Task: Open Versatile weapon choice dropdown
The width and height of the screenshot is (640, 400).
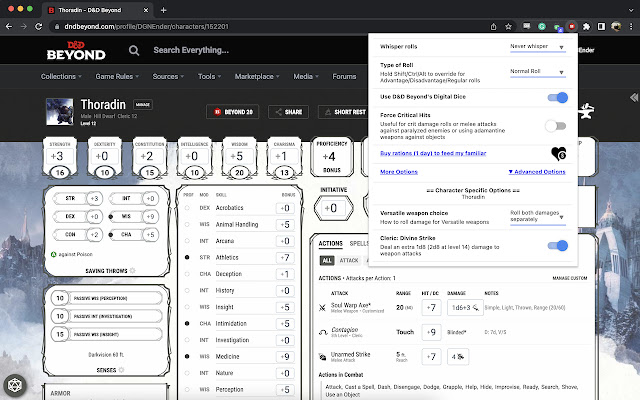Action: (x=538, y=216)
